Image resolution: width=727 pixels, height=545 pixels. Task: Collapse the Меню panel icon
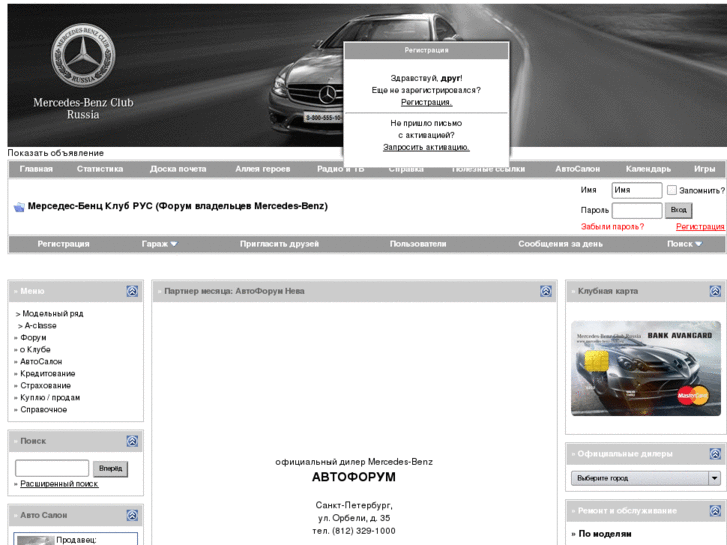(132, 291)
